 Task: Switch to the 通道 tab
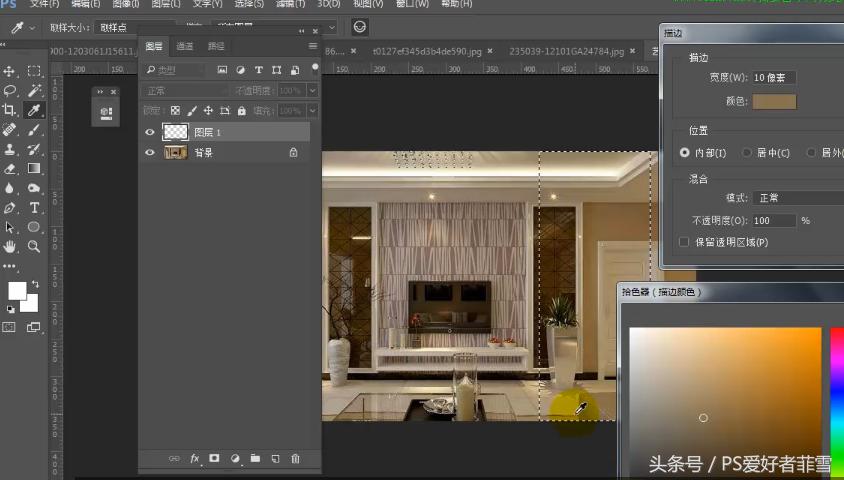pos(185,46)
